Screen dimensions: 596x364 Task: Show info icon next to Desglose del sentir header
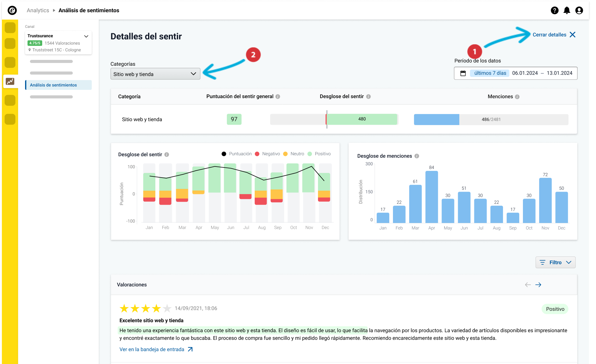[368, 97]
